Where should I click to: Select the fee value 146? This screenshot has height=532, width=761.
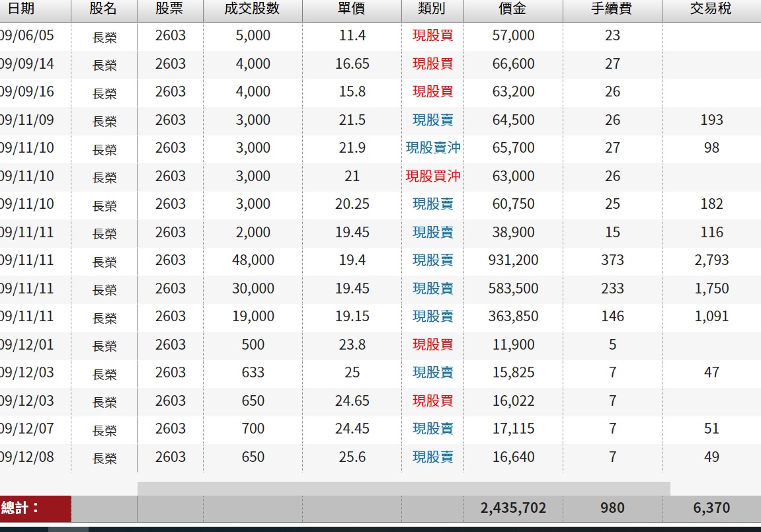click(612, 317)
